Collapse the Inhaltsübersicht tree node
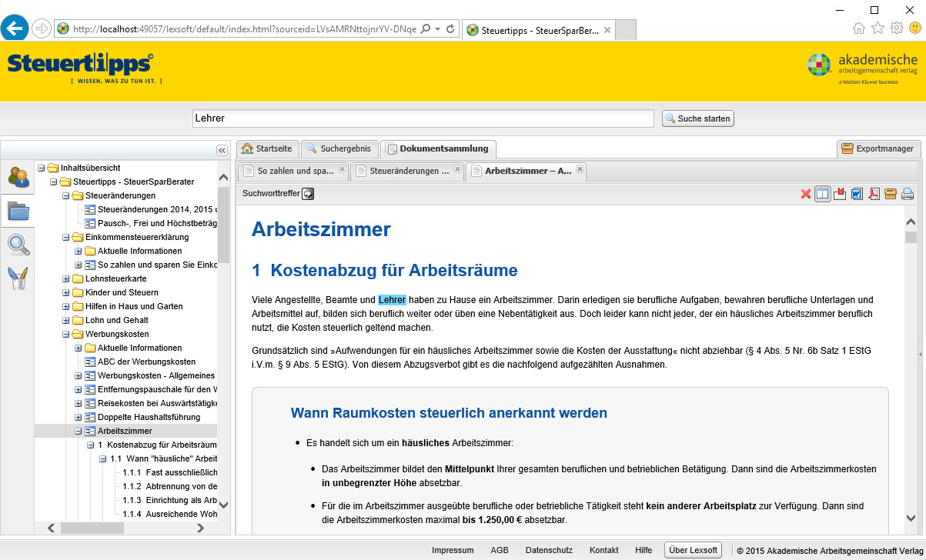Viewport: 926px width, 560px height. [x=42, y=168]
